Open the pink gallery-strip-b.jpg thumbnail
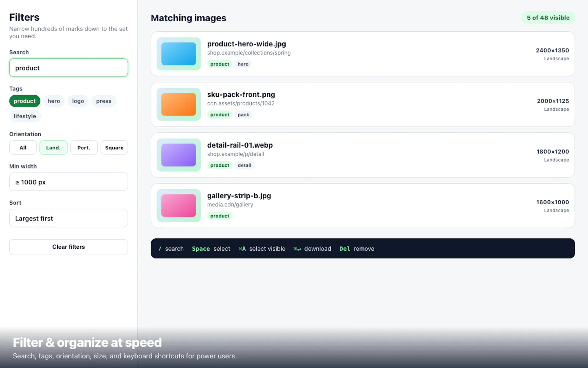The height and width of the screenshot is (368, 588). [x=179, y=206]
